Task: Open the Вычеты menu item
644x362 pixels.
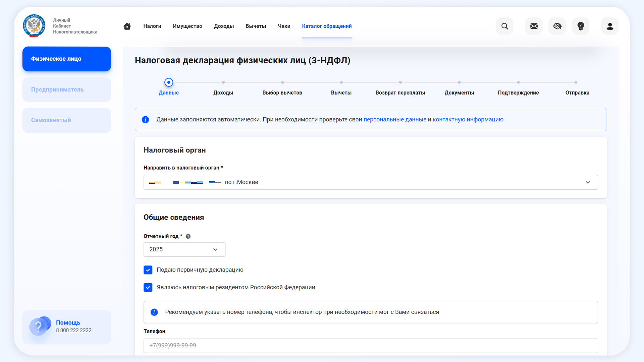Action: [256, 26]
